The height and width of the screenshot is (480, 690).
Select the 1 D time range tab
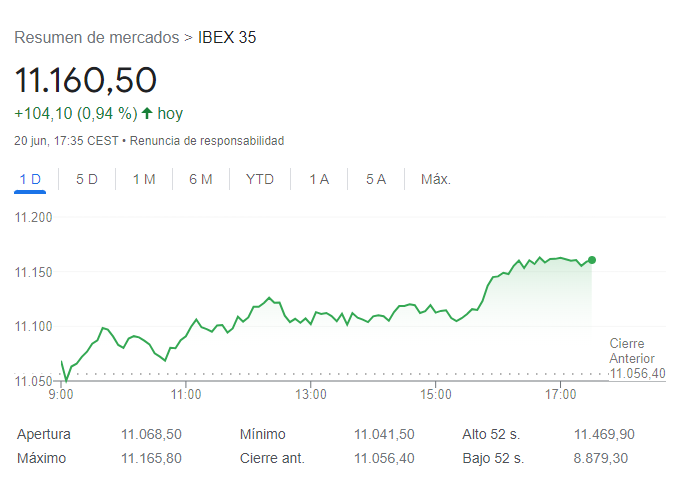[x=30, y=179]
